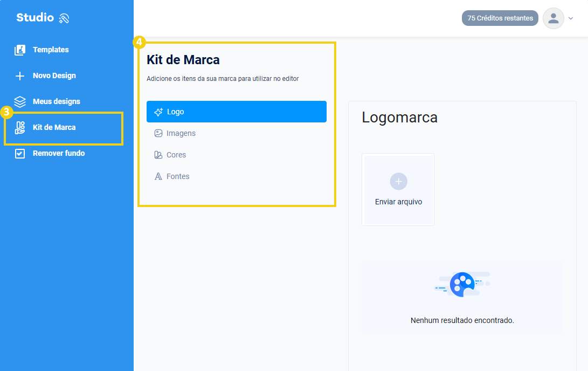Click the Logomarca heading
This screenshot has width=588, height=371.
pos(400,118)
